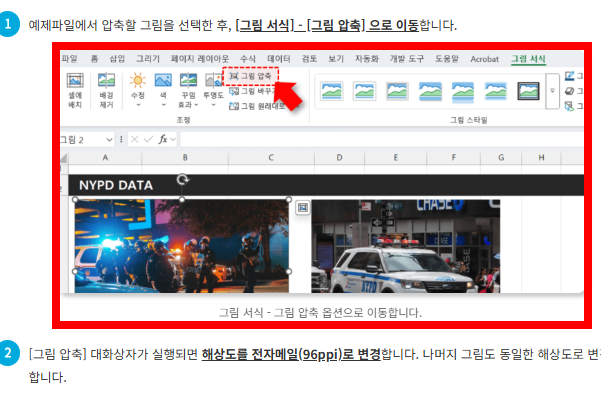This screenshot has height=398, width=601.
Task: Click the underlined 해상도를 전자메일(96ppi)로 변경 text
Action: pyautogui.click(x=291, y=354)
